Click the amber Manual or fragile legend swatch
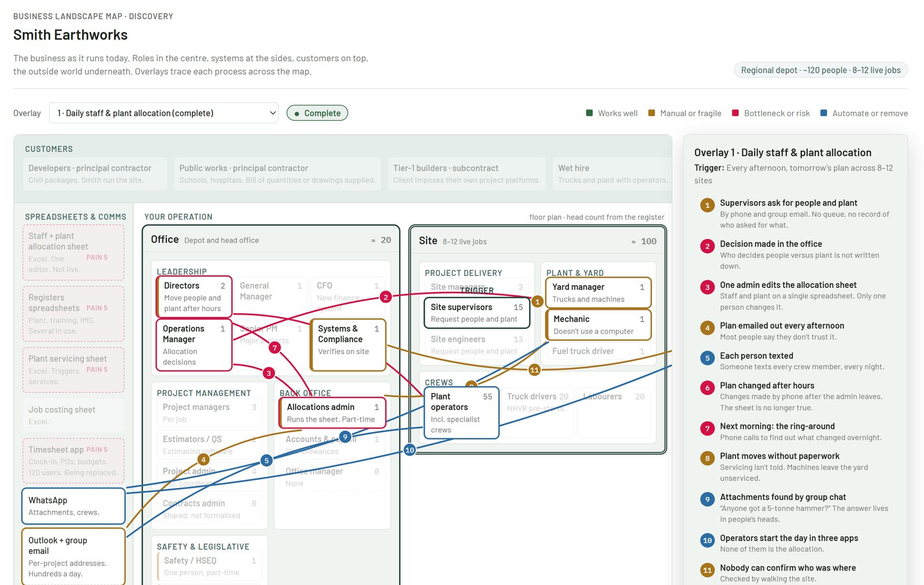 (x=651, y=113)
